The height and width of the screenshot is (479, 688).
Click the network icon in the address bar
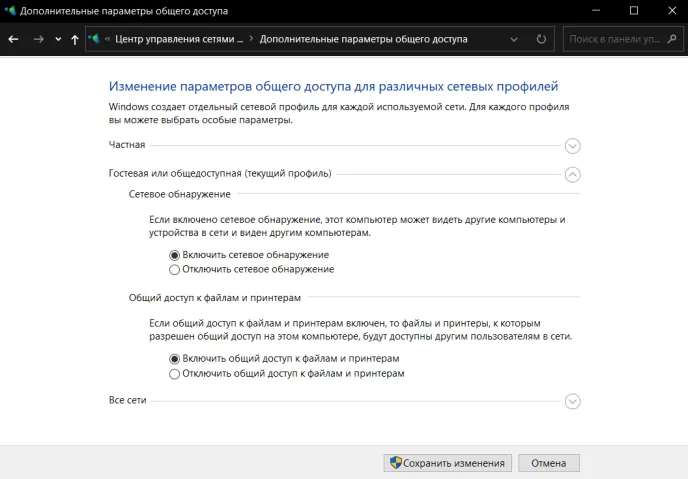pyautogui.click(x=94, y=39)
